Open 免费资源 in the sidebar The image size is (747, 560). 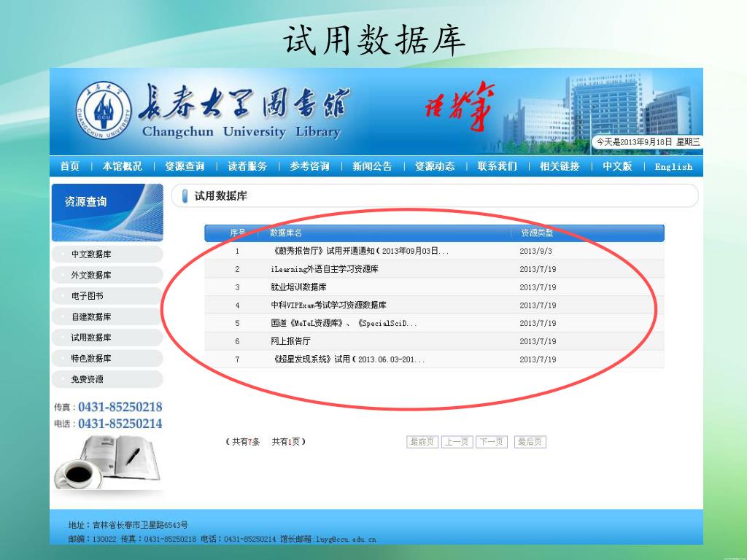pyautogui.click(x=107, y=379)
